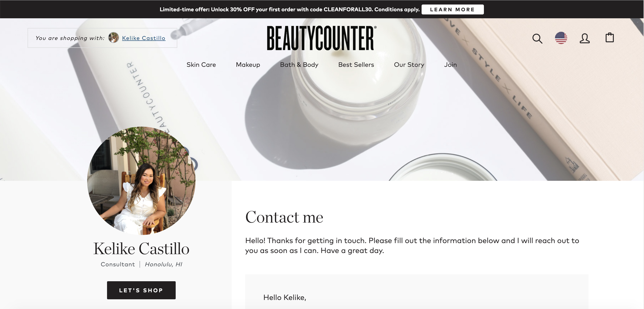Image resolution: width=644 pixels, height=309 pixels.
Task: Click the small consultant avatar in header
Action: 114,38
